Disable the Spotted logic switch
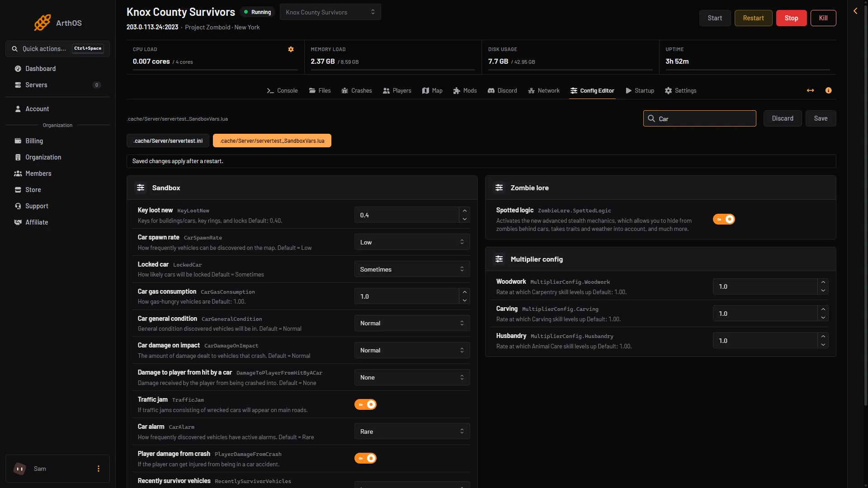The height and width of the screenshot is (488, 868). point(724,219)
